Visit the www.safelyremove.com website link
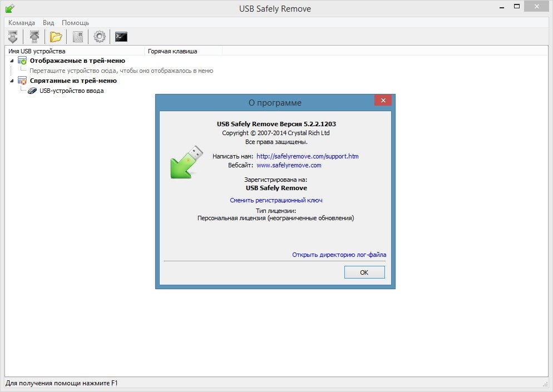The height and width of the screenshot is (392, 553). (289, 165)
